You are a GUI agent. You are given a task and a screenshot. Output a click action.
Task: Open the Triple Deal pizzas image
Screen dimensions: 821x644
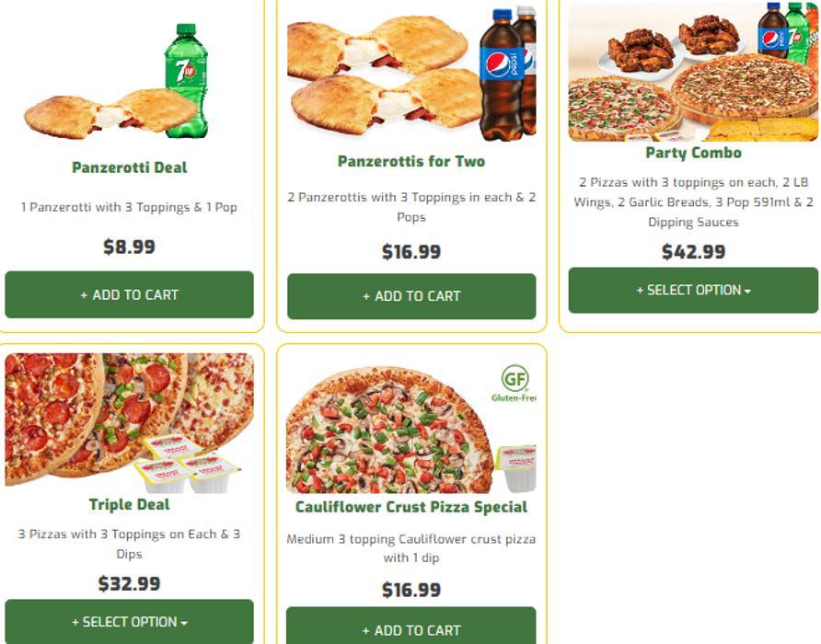130,422
